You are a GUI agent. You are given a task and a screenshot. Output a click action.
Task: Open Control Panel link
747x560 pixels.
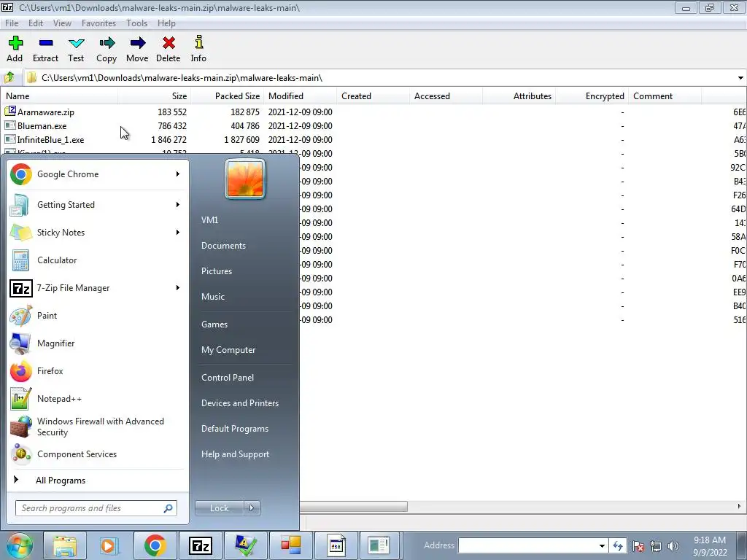click(x=228, y=378)
